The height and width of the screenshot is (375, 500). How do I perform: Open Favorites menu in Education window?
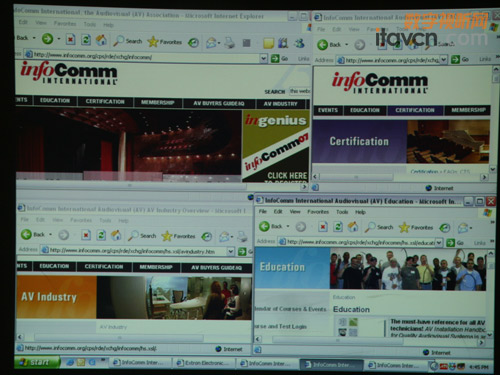tap(318, 212)
